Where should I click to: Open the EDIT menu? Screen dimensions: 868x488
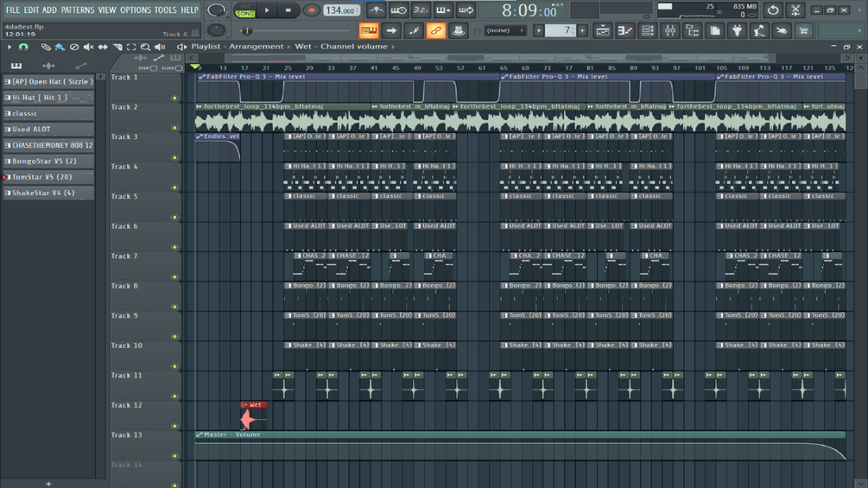31,10
